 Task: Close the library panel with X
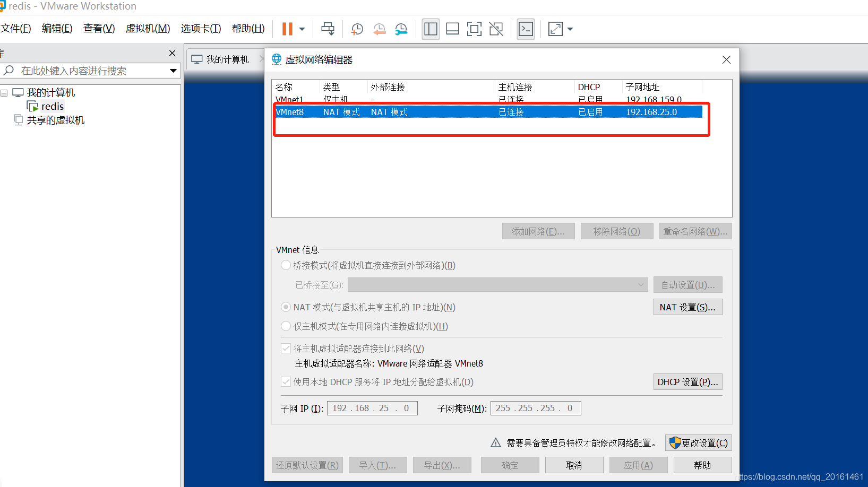pos(172,53)
